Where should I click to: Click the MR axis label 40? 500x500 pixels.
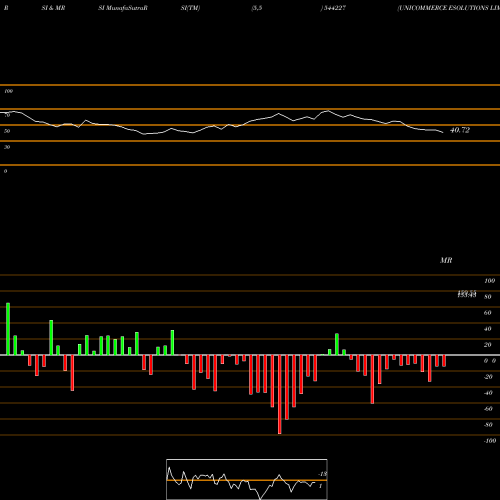488,329
